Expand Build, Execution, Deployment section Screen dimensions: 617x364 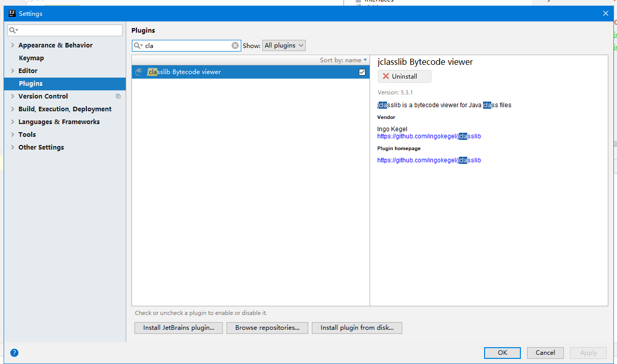click(13, 109)
